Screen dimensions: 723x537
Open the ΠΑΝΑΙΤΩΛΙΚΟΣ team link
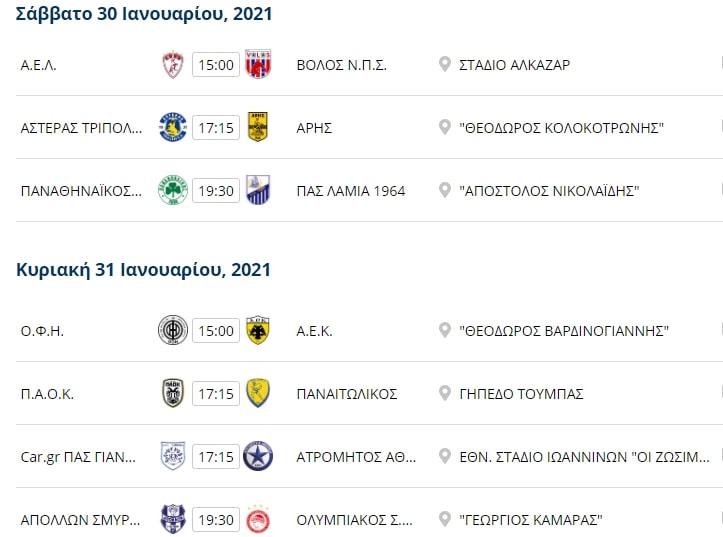(x=347, y=394)
